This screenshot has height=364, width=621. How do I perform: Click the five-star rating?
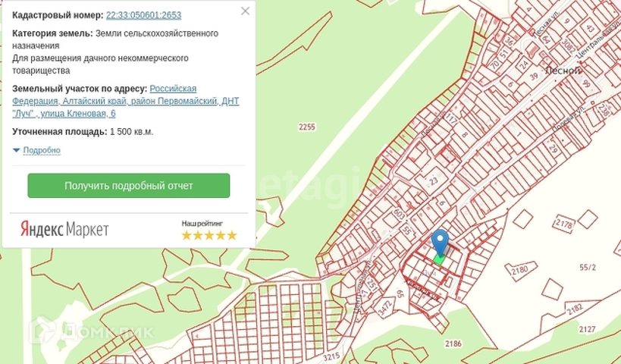coord(209,235)
